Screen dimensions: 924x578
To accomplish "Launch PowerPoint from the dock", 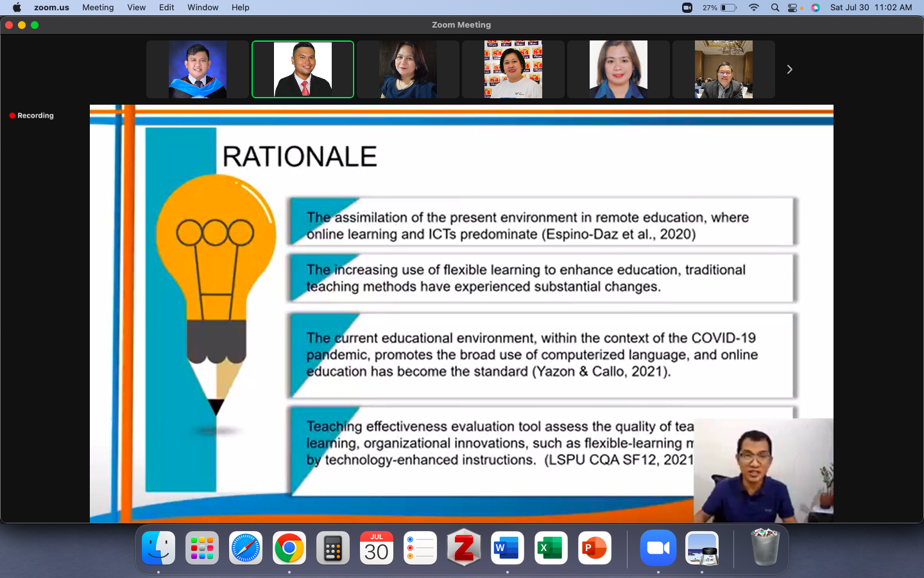I will (x=594, y=548).
